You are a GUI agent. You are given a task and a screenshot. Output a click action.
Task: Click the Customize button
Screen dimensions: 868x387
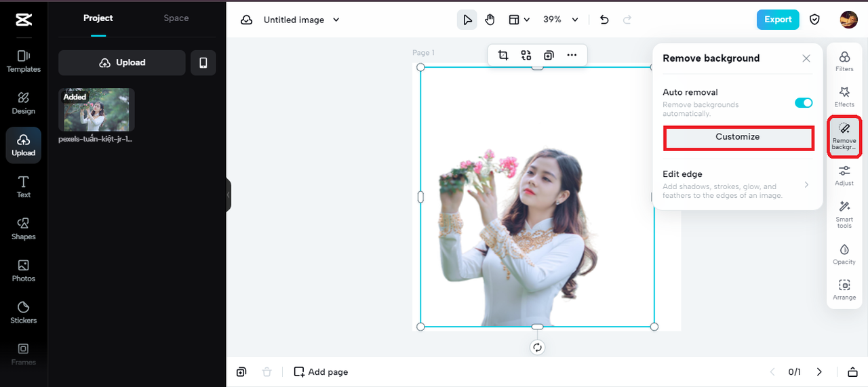[x=738, y=137]
